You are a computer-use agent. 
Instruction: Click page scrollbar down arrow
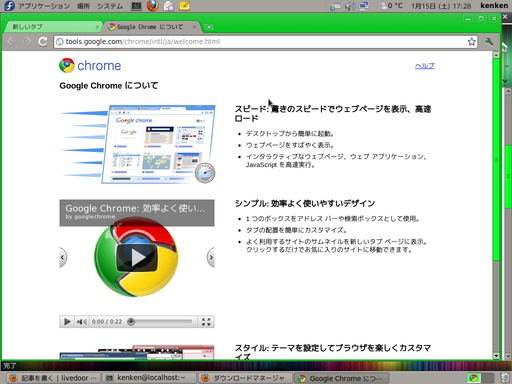point(496,356)
